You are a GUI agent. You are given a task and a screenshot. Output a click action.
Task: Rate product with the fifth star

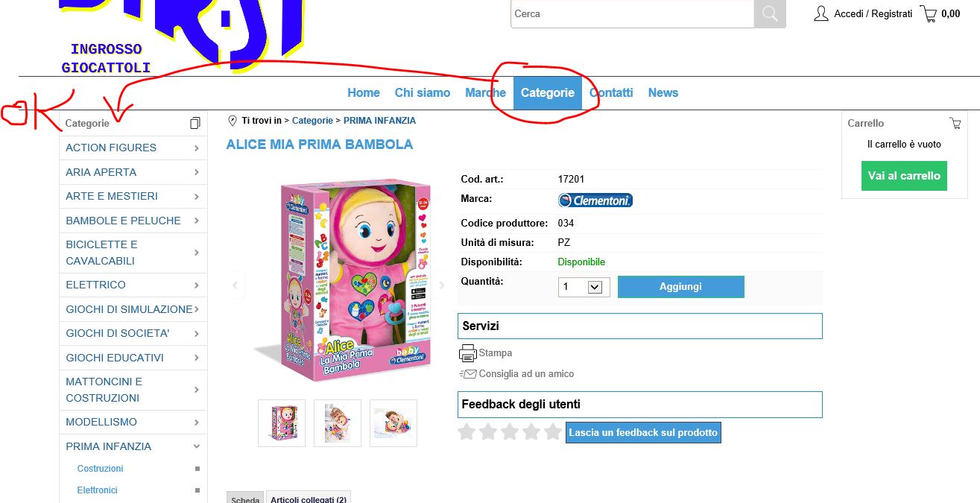tap(552, 431)
